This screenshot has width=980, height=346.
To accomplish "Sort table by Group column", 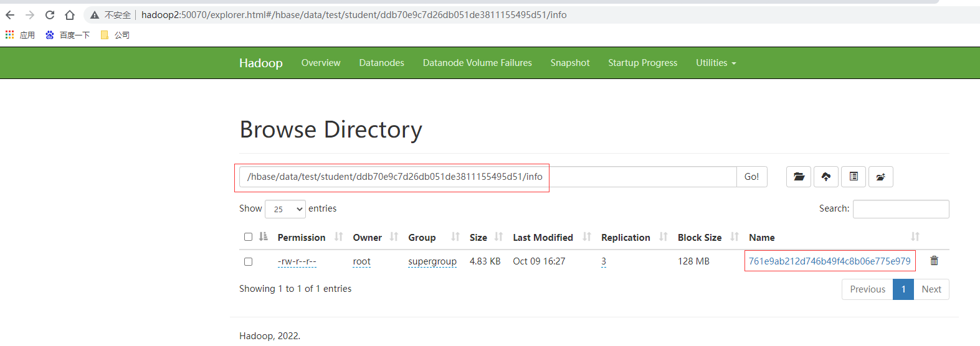I will (434, 237).
